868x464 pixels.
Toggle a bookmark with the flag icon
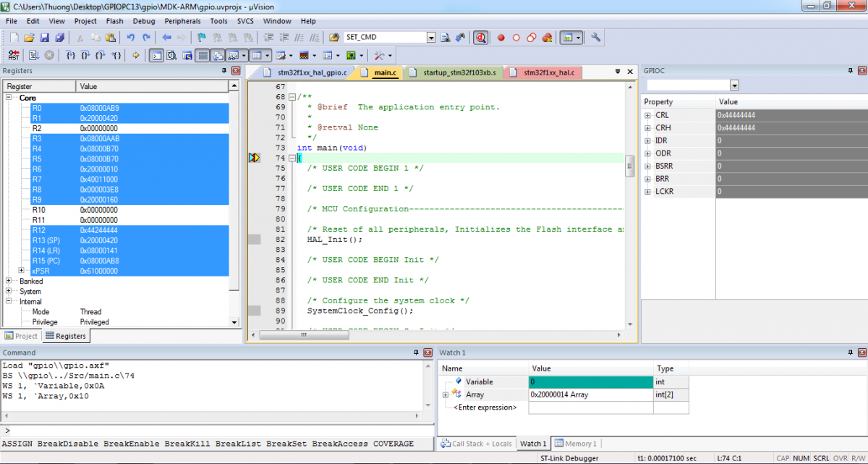202,37
